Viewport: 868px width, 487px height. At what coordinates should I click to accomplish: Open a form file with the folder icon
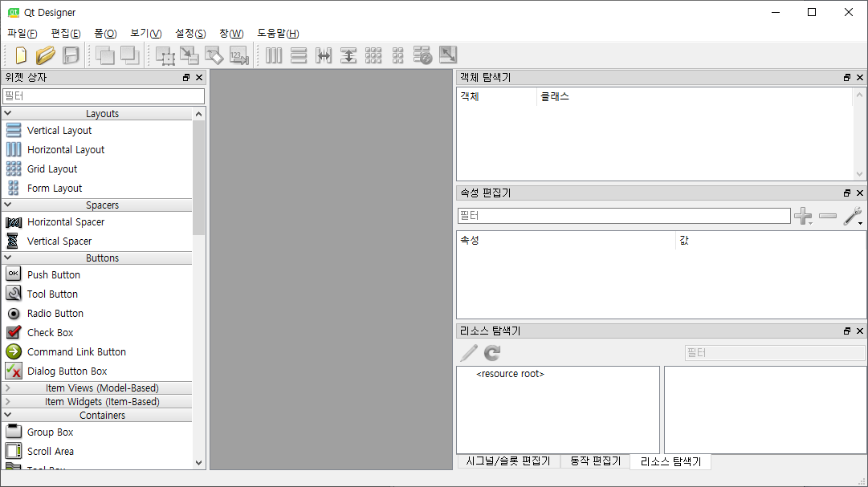46,55
